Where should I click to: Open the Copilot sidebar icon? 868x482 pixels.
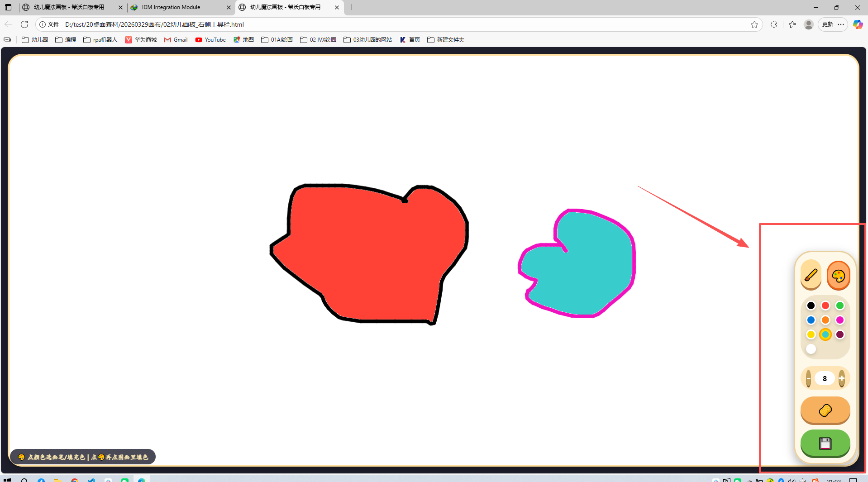[858, 24]
